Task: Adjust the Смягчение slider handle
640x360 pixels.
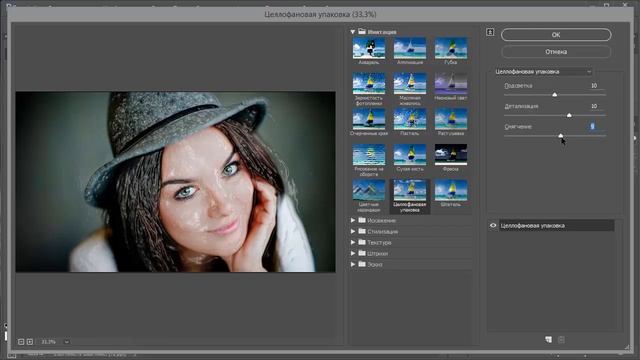Action: [x=560, y=136]
